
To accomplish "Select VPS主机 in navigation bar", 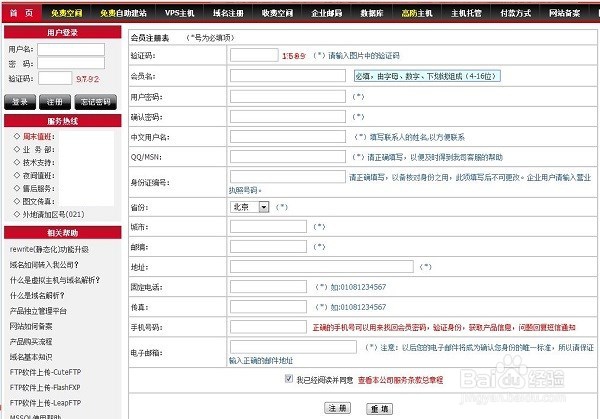I will click(179, 13).
